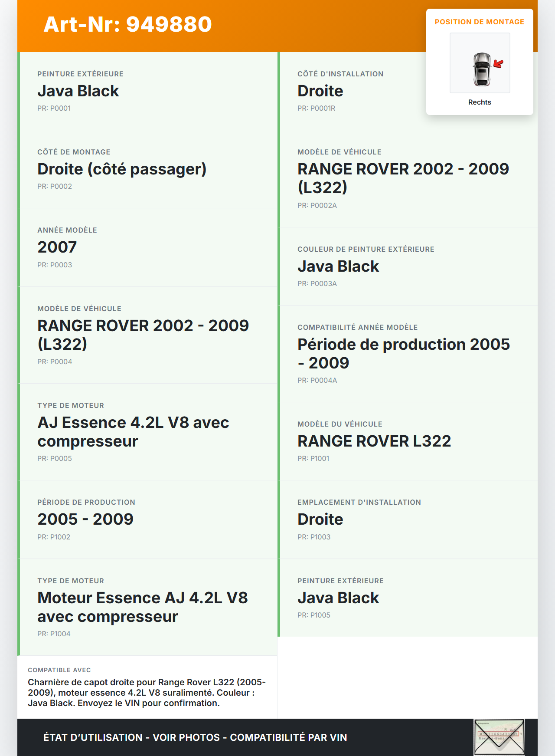This screenshot has height=756, width=555.
Task: Click the "Rechts" label under car image
Action: (480, 102)
